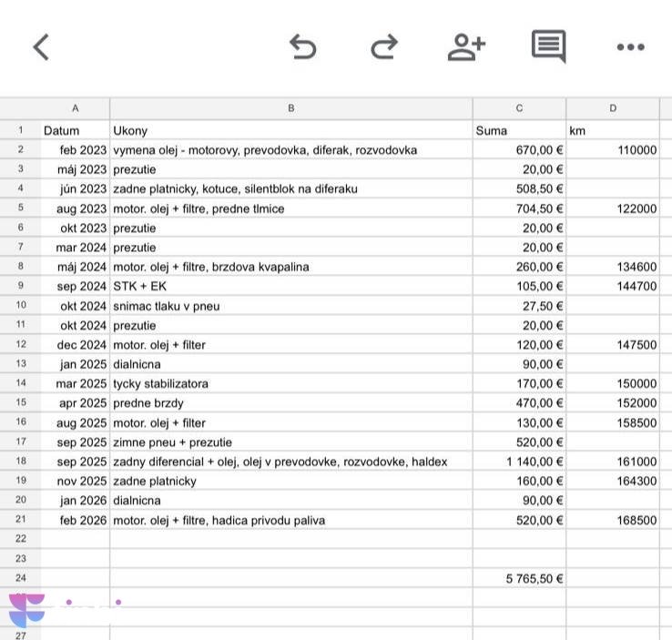Select the 1 140,00 € amount cell
The image size is (672, 640).
pos(519,462)
